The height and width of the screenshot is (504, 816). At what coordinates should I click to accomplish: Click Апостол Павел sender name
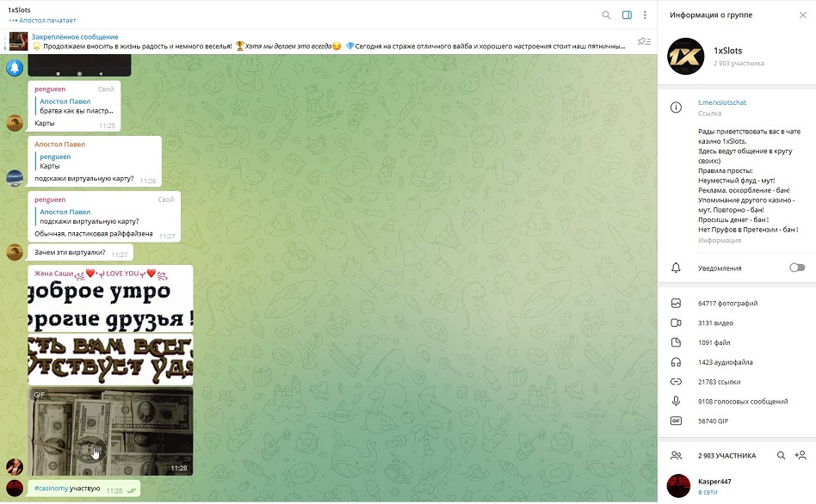point(60,144)
